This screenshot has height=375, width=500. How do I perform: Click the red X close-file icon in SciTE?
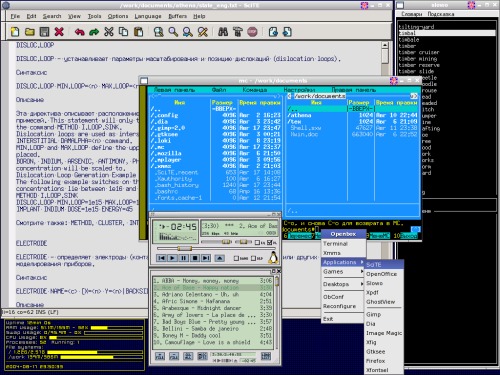coord(59,32)
